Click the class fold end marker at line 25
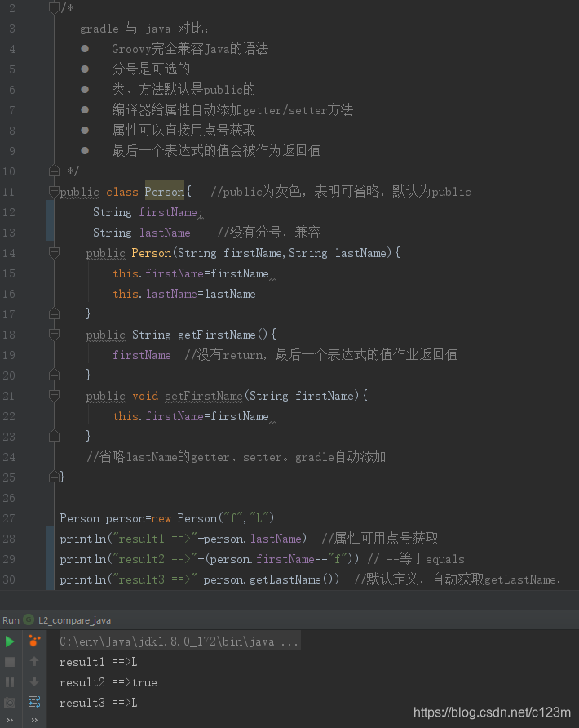This screenshot has height=728, width=579. [x=55, y=477]
